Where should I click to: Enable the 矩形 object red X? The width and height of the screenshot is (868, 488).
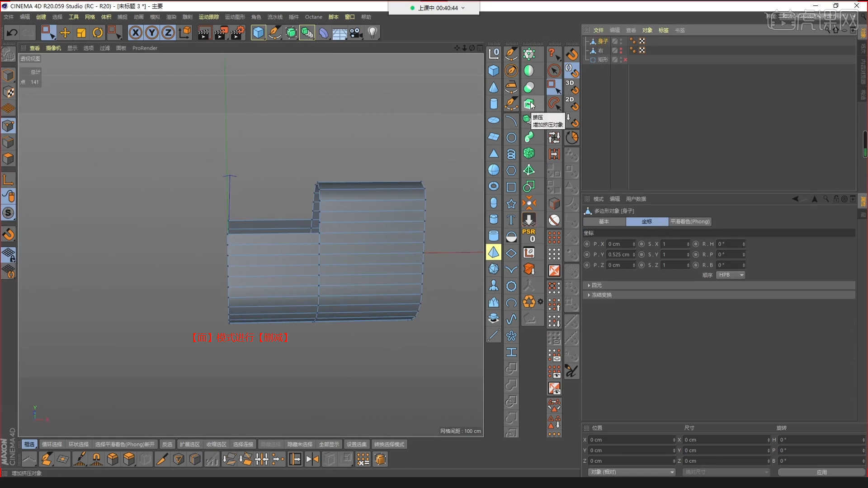626,60
